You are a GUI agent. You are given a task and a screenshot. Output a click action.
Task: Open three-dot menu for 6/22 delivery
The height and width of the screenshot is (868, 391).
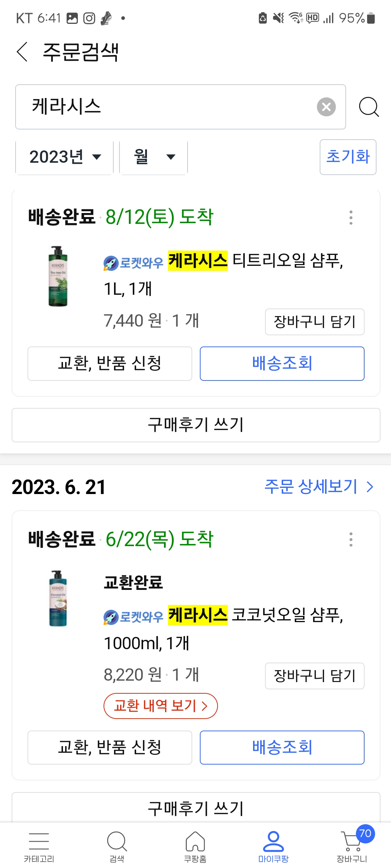point(350,540)
